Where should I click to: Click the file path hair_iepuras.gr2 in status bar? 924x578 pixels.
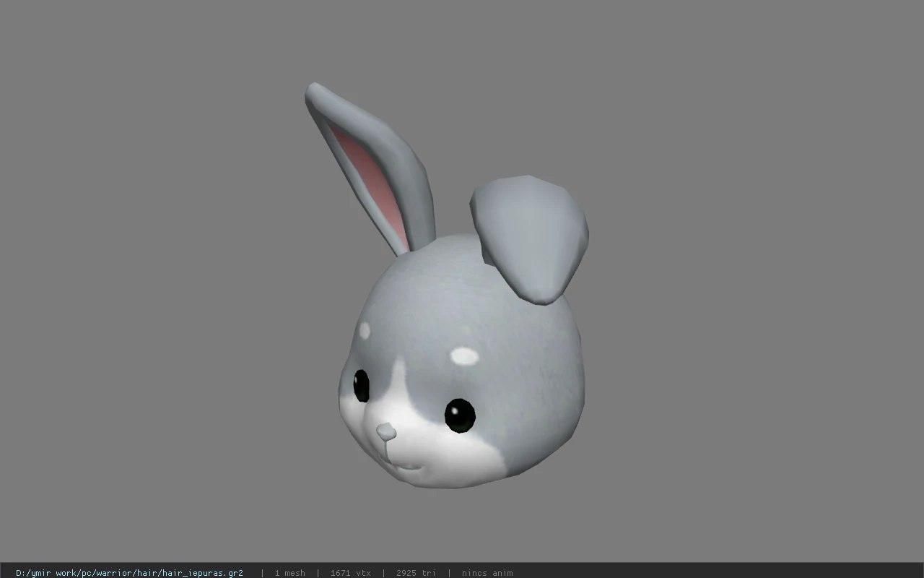[129, 573]
